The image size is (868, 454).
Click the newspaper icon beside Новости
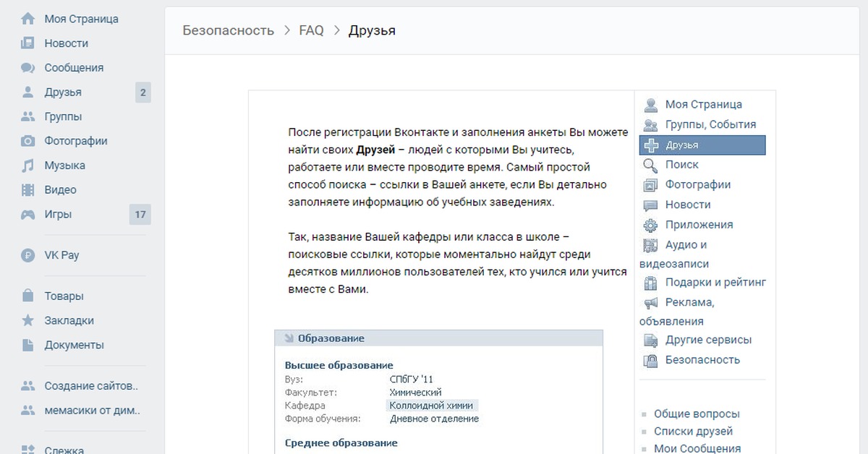tap(27, 43)
